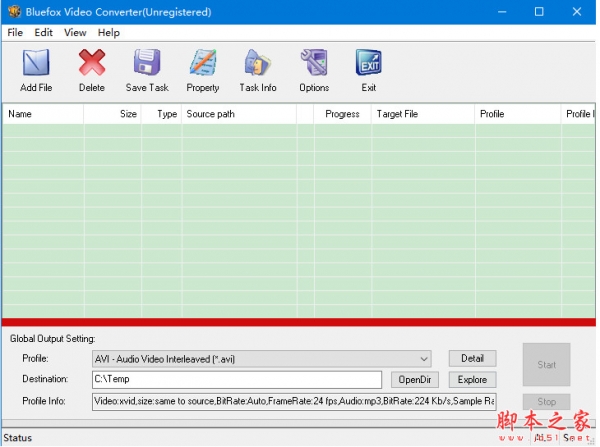600x447 pixels.
Task: Open the Options tools icon
Action: point(314,62)
